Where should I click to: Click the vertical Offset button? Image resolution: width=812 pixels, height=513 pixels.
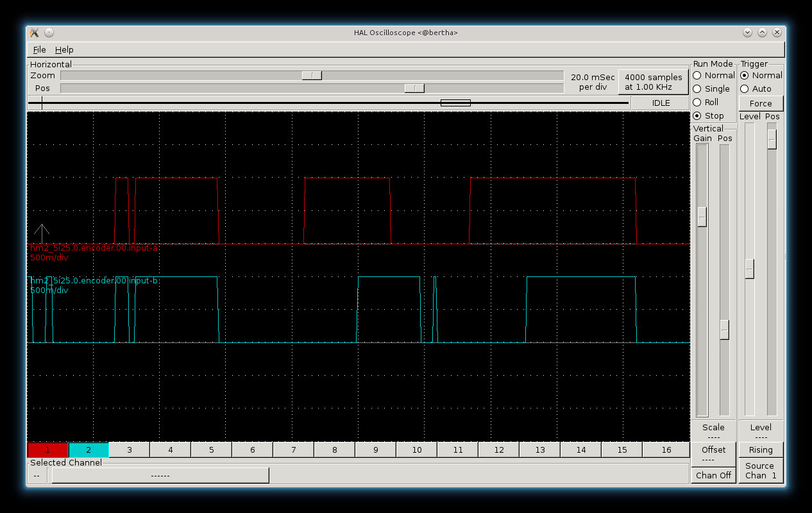point(713,454)
